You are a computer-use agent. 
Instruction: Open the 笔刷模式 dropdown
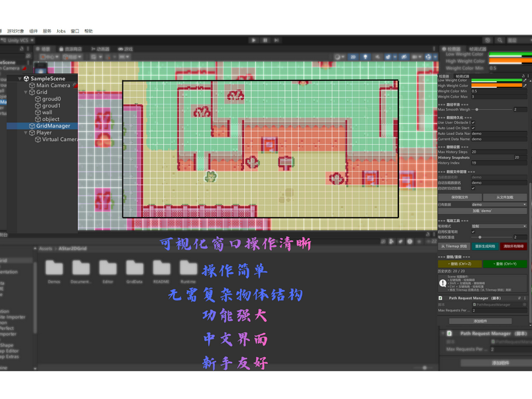[499, 226]
